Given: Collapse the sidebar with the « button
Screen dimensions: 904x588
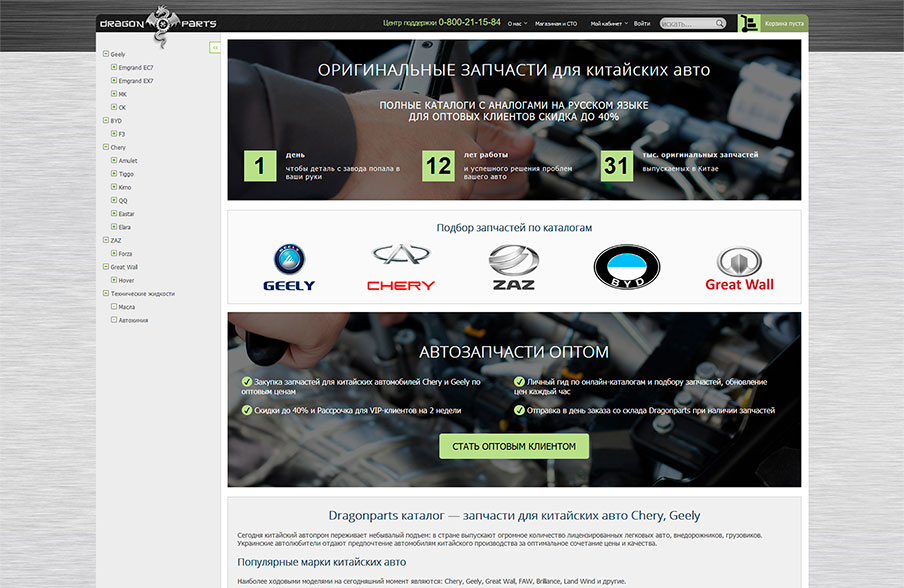Looking at the screenshot, I should [214, 47].
